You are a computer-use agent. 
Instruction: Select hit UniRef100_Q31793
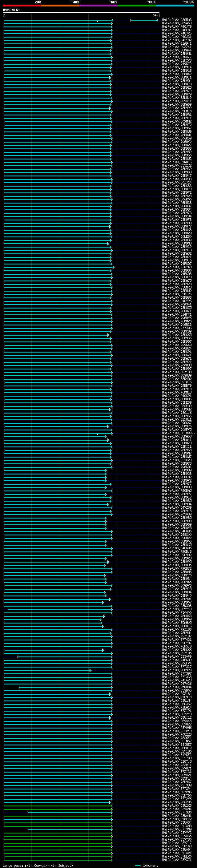(x=176, y=758)
